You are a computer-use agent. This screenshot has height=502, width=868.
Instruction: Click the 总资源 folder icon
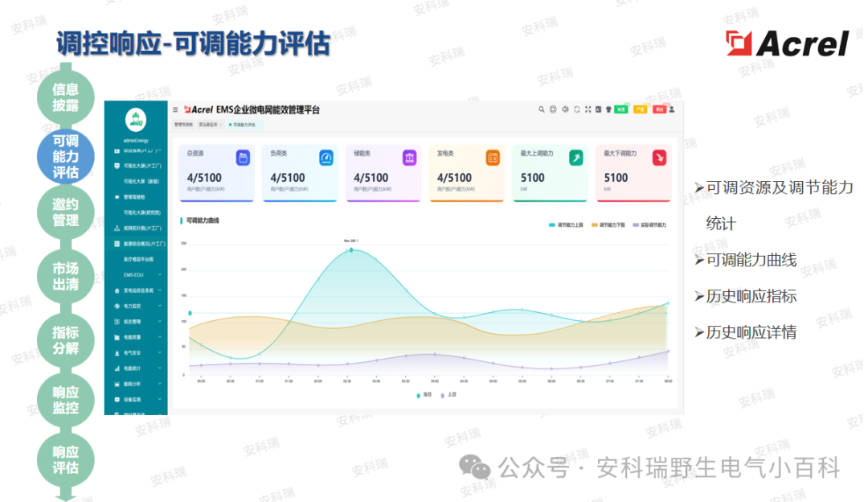click(x=243, y=158)
